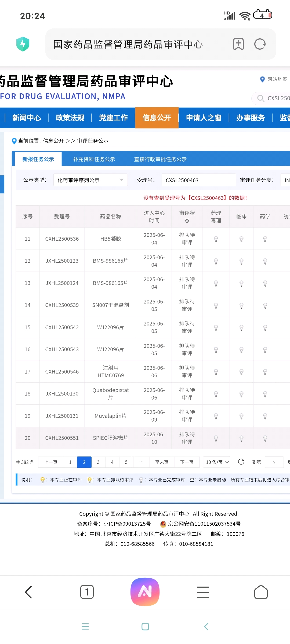Tap browser home icon
The image size is (290, 644).
[261, 592]
